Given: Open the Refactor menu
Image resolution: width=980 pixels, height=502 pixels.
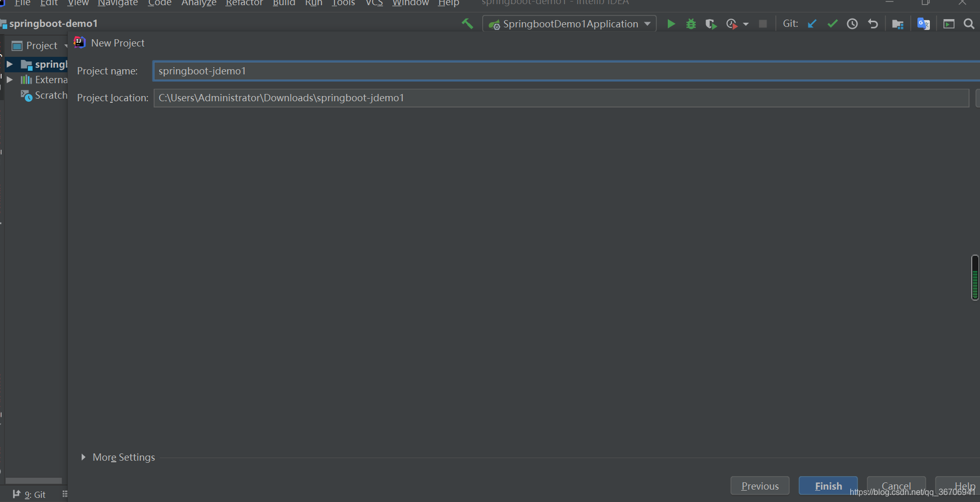Looking at the screenshot, I should tap(244, 3).
